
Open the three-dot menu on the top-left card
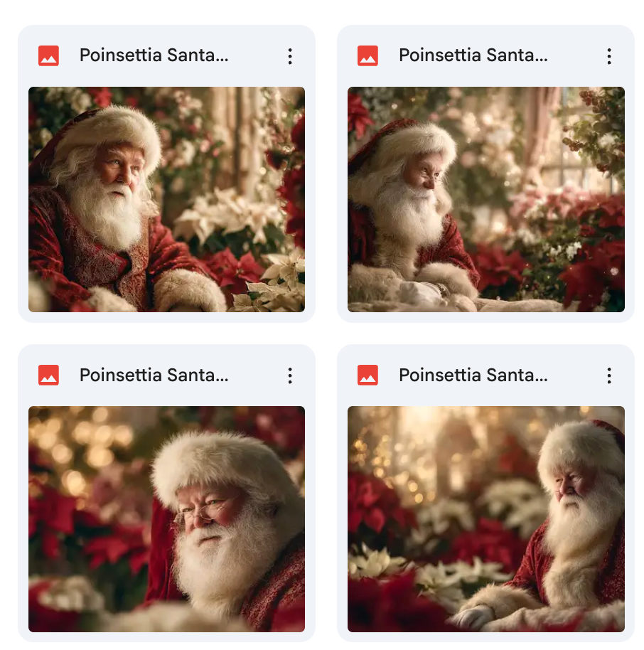pyautogui.click(x=290, y=56)
